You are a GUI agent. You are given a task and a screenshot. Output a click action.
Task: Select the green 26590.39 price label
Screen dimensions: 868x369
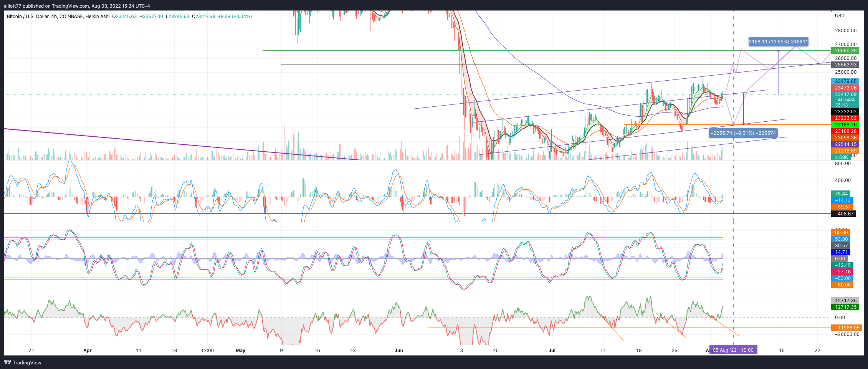845,51
